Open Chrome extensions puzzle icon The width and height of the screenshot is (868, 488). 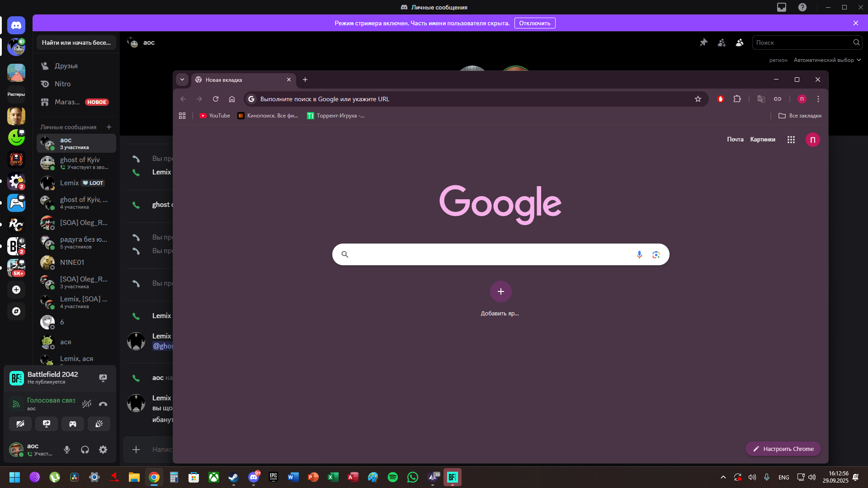click(737, 99)
